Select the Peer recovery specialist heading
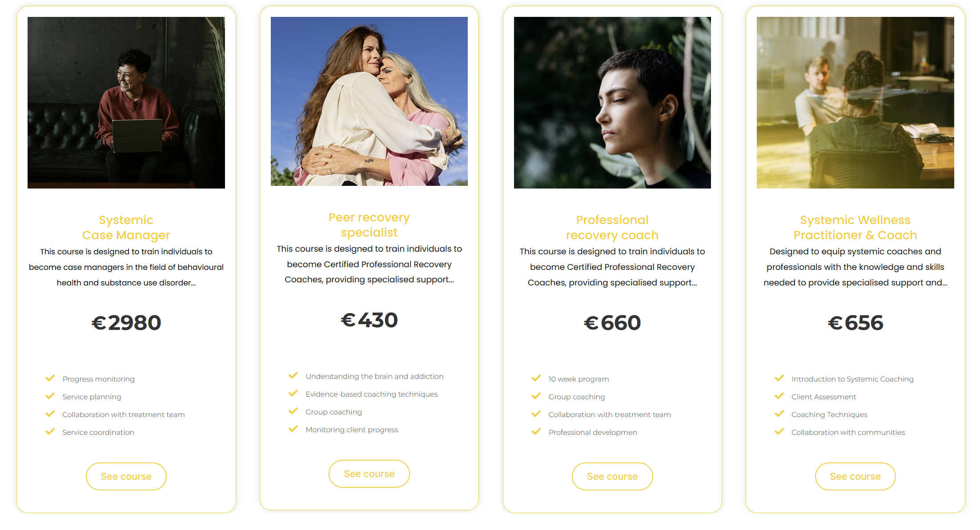This screenshot has height=530, width=980. (x=369, y=225)
